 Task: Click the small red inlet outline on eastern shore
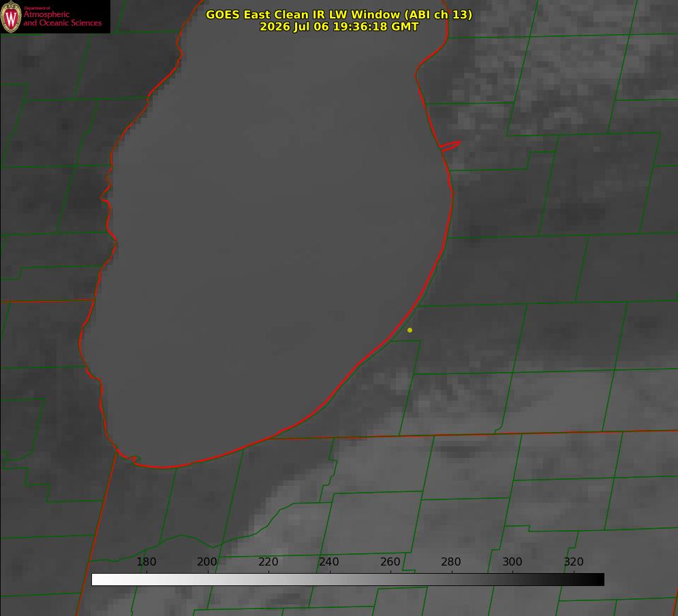coord(450,146)
